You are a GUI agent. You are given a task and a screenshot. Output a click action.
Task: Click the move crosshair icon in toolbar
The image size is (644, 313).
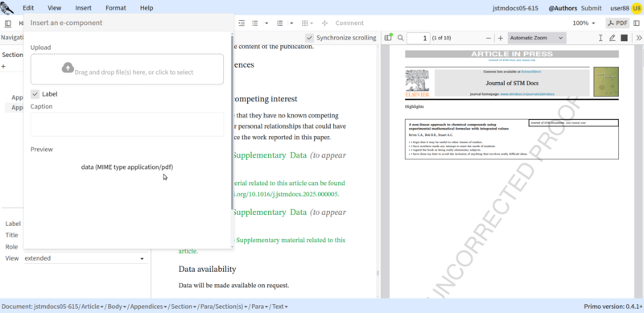click(x=324, y=23)
